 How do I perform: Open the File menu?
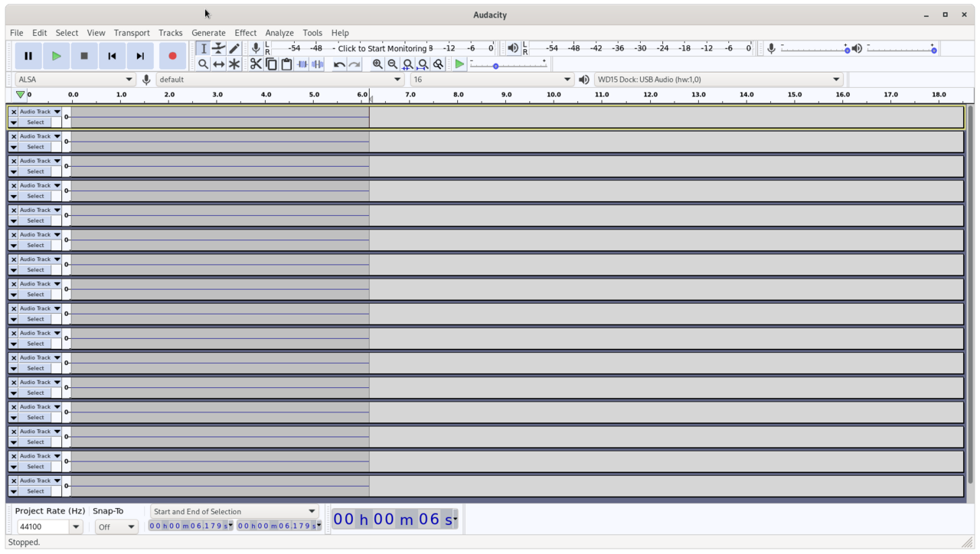(x=16, y=33)
